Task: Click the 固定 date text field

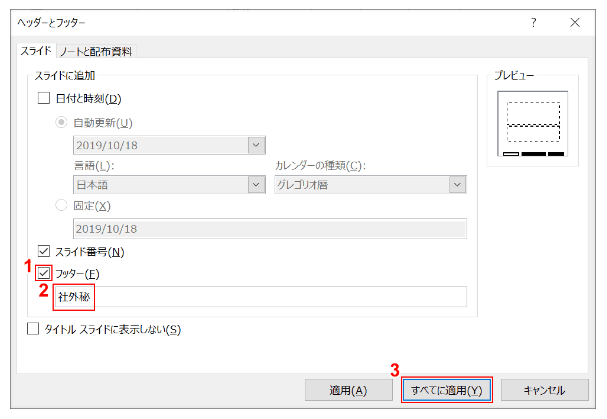Action: coord(270,227)
